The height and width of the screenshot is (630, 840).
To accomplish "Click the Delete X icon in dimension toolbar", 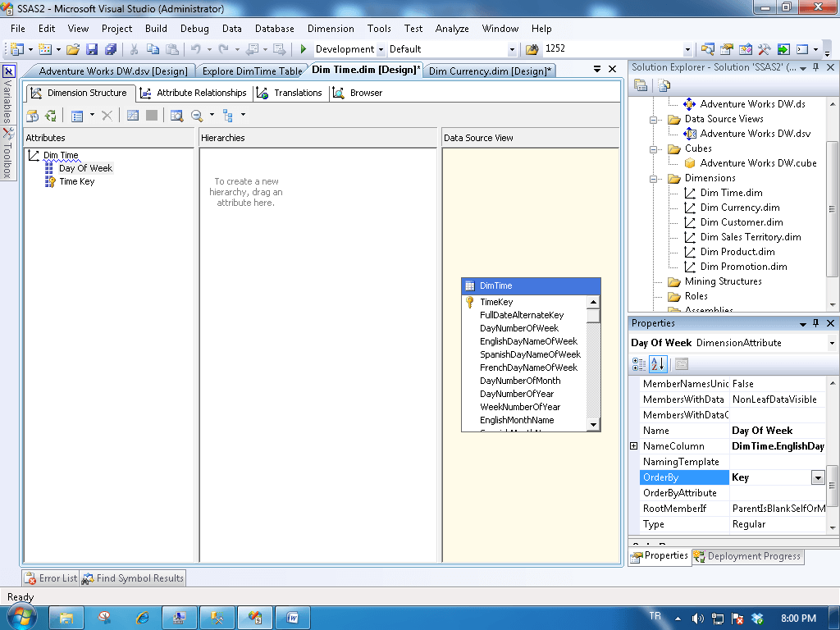I will [107, 115].
